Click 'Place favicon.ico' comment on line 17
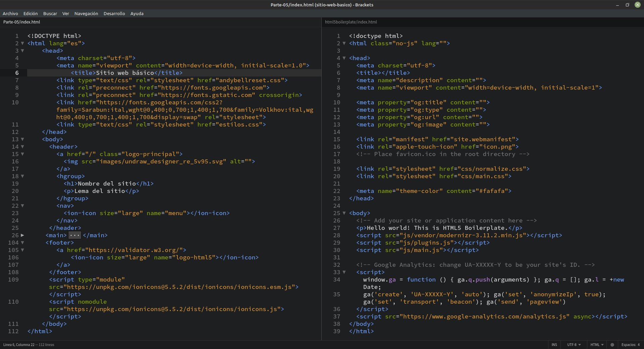 (443, 154)
